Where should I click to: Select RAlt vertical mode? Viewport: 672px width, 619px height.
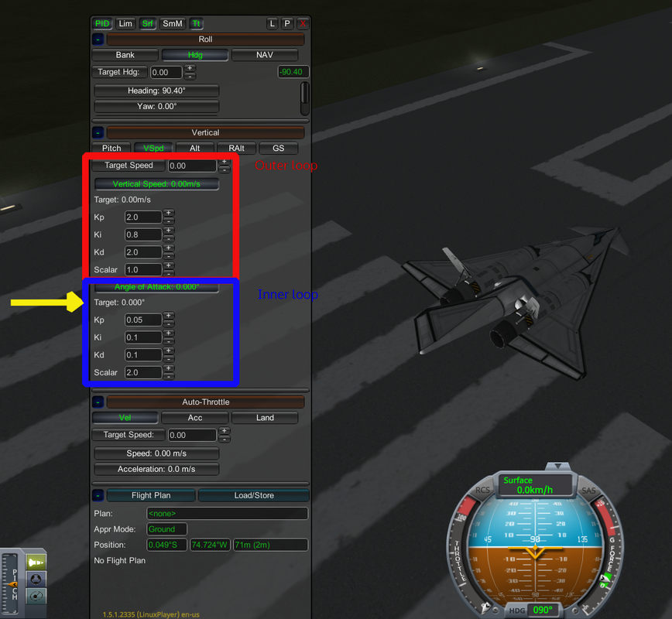tap(237, 149)
